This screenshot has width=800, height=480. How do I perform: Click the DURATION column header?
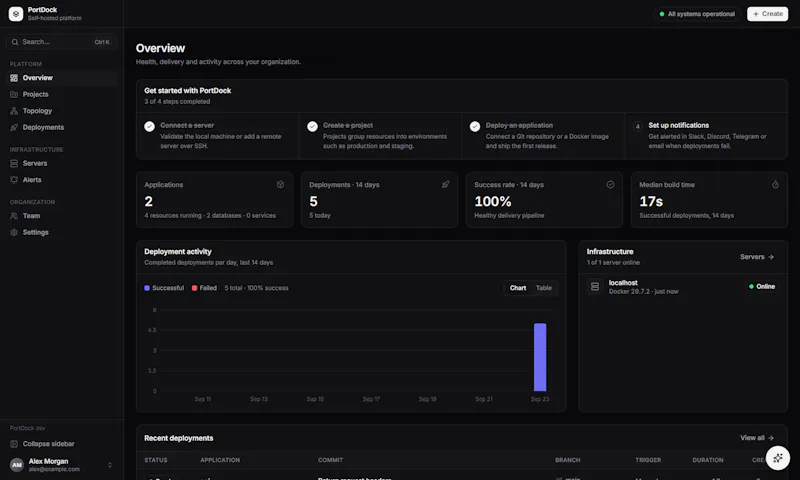(708, 460)
